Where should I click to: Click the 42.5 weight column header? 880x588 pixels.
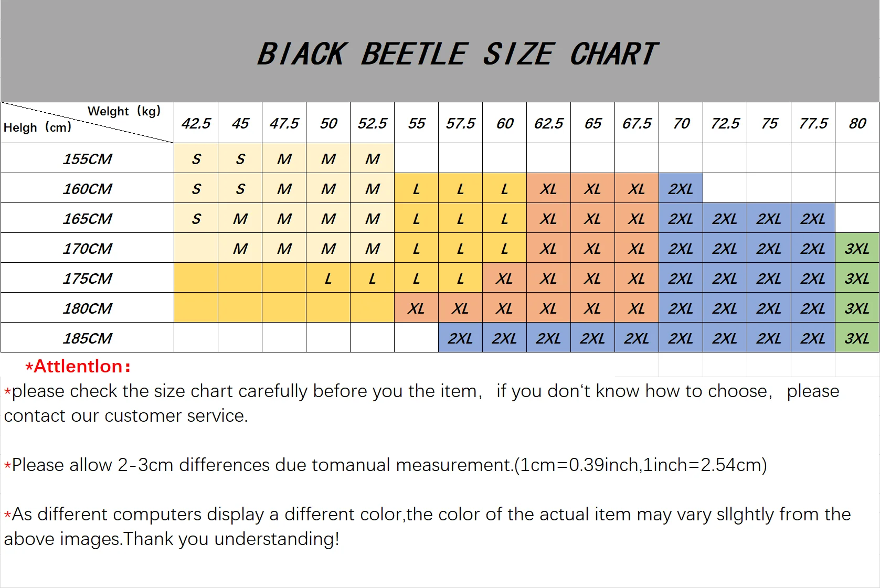[196, 123]
